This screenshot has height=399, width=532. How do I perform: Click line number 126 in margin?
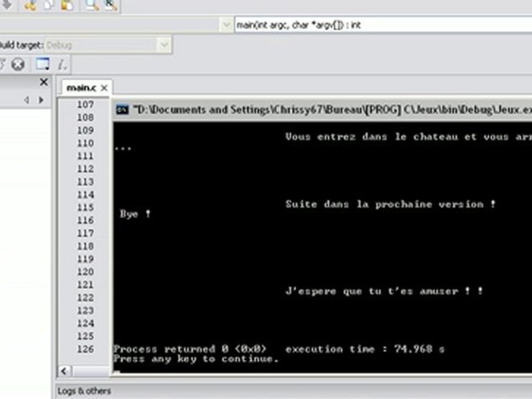click(85, 349)
